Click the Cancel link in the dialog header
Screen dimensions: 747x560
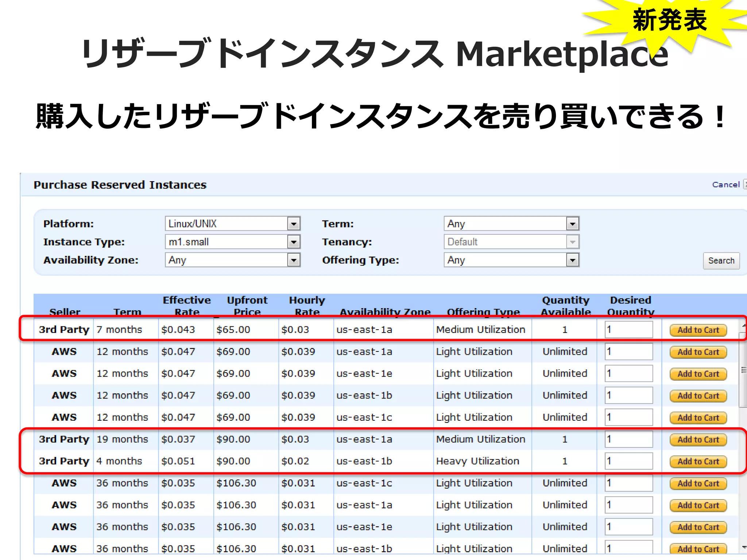pos(726,185)
